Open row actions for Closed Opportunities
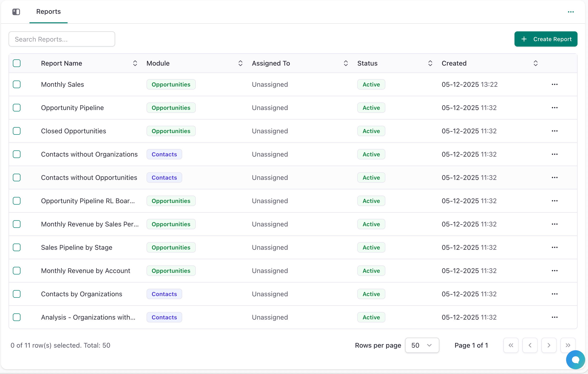 (554, 131)
